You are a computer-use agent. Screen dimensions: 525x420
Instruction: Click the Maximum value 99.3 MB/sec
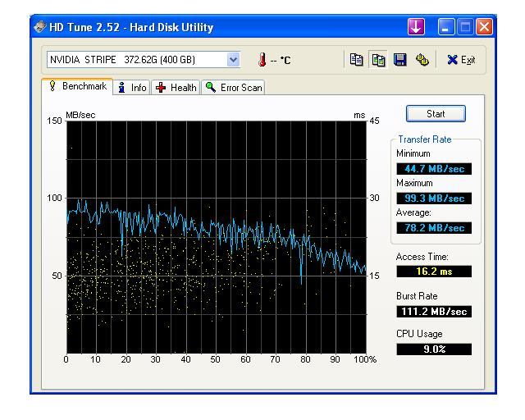(434, 199)
